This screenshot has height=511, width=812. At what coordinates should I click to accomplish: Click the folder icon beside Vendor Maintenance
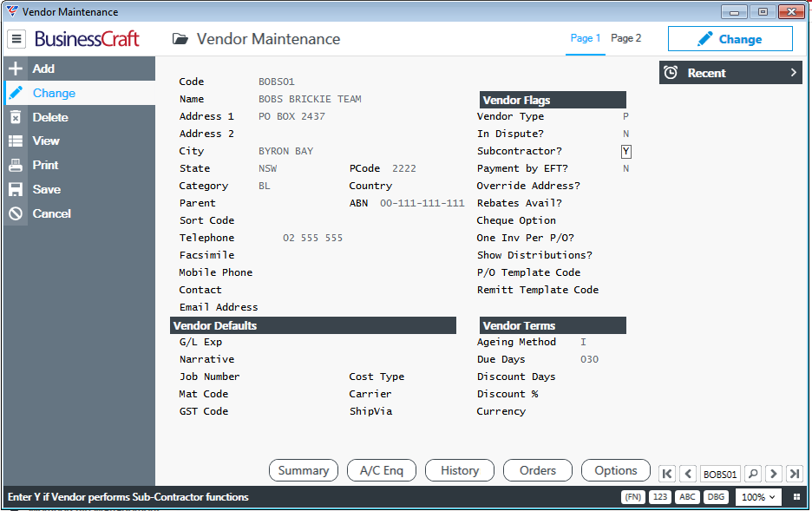(x=180, y=39)
